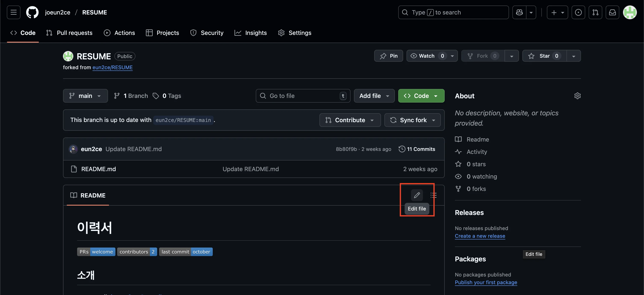Open the notifications inbox icon
644x295 pixels.
click(612, 12)
